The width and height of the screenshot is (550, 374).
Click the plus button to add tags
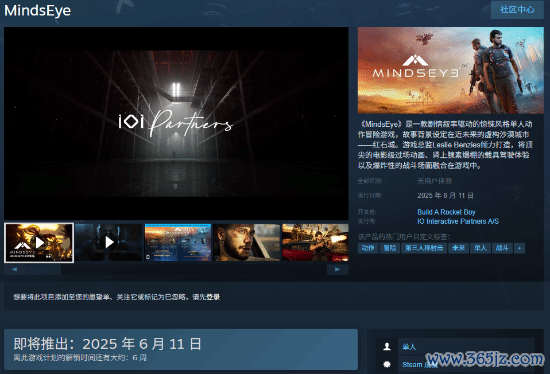click(519, 248)
